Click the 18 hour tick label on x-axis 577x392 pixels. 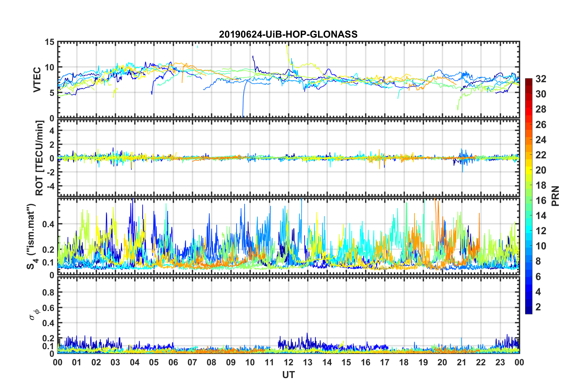click(404, 362)
